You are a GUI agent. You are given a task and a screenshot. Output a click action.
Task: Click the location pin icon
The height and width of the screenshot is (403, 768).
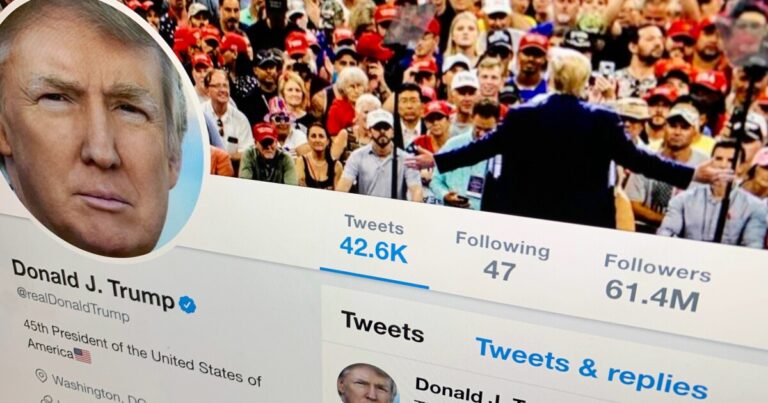pos(41,376)
